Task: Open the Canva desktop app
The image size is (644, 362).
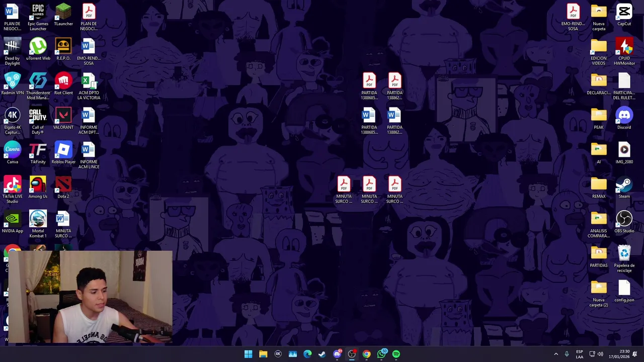Action: [12, 153]
